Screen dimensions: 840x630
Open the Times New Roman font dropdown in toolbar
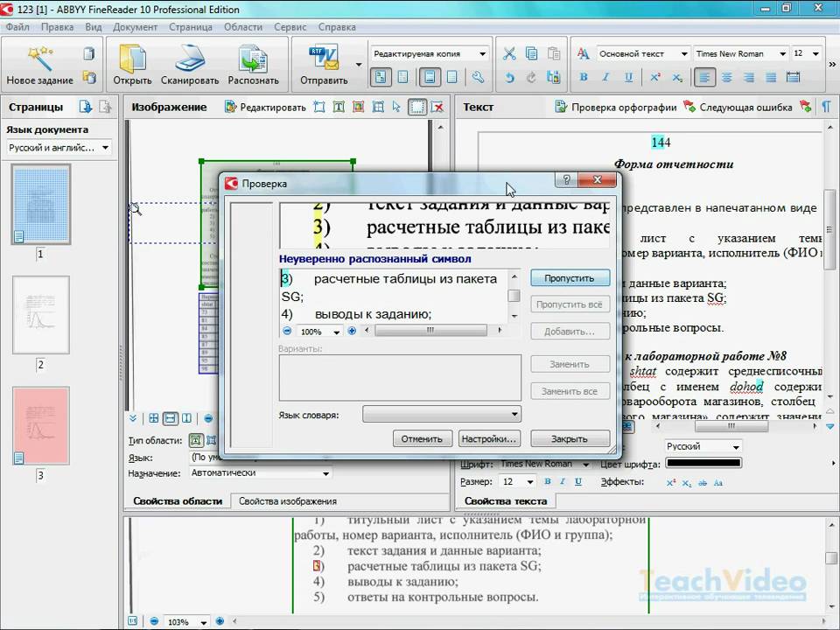point(782,53)
